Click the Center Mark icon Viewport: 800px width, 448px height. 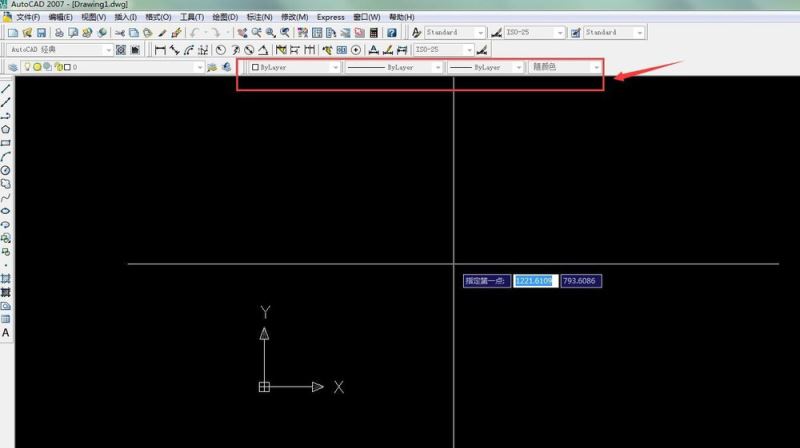356,50
